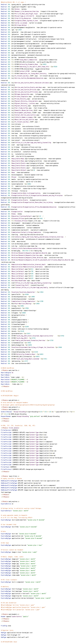Select '/RLO/Infertility_Resources' redirect source
77x644 pixels.
tap(21, 18)
